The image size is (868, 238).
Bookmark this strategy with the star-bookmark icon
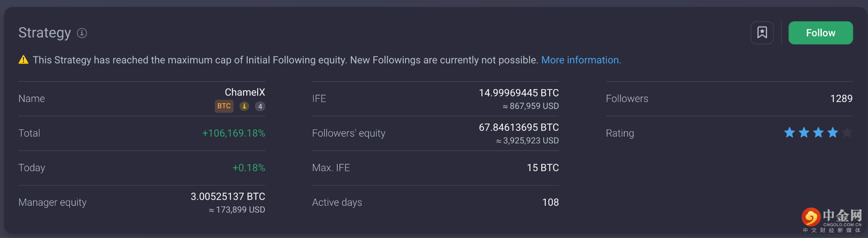pyautogui.click(x=762, y=33)
